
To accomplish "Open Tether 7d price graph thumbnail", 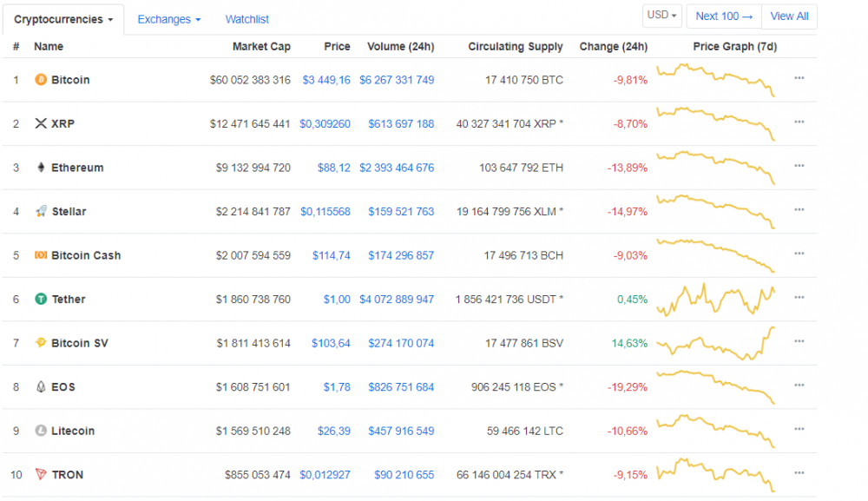I will click(716, 300).
